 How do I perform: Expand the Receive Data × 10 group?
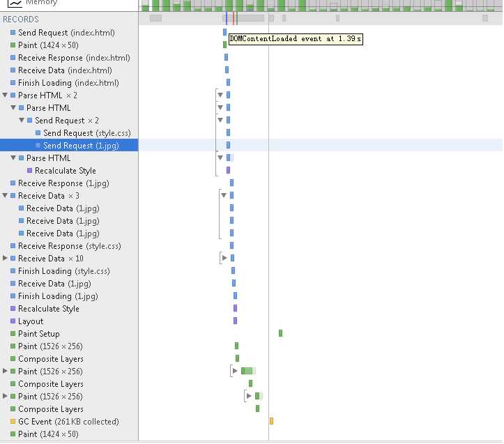coord(5,258)
